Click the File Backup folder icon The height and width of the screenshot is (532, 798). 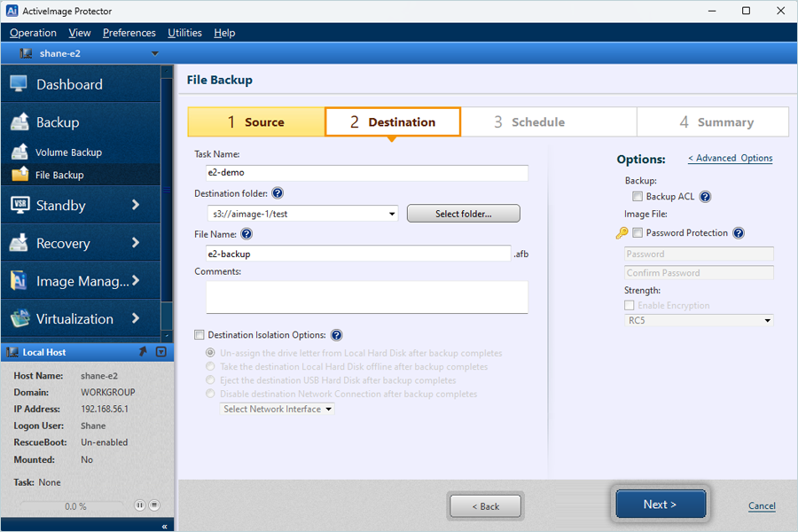tap(20, 174)
